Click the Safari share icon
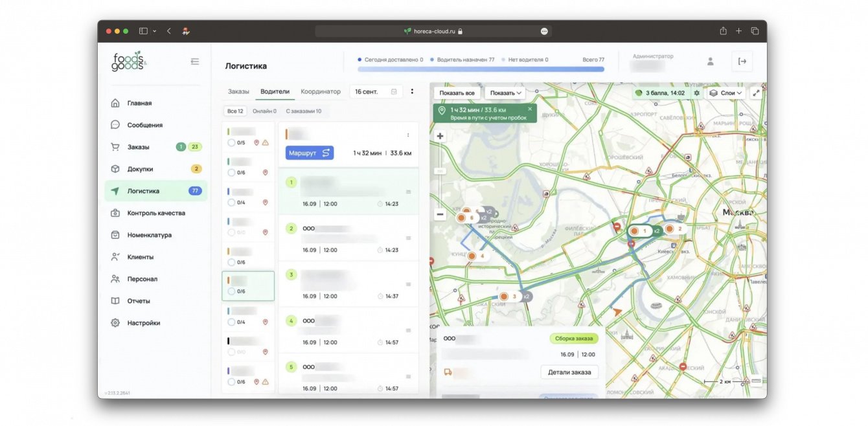Screen dimensions: 868x426 pyautogui.click(x=723, y=31)
